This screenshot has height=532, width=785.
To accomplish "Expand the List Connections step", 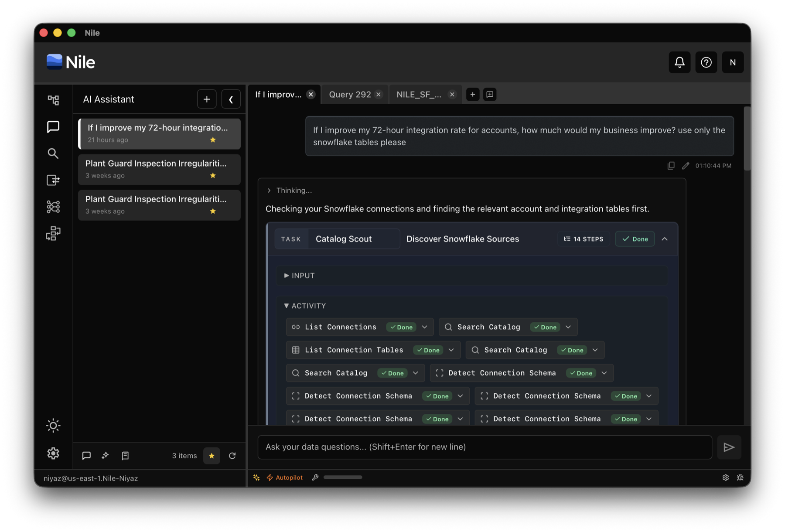I will click(x=424, y=327).
